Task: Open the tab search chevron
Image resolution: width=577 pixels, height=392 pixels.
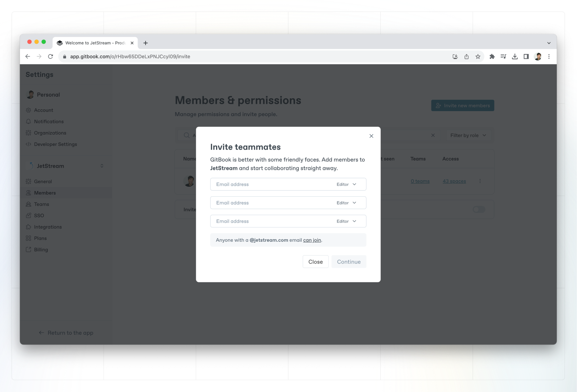Action: 549,43
